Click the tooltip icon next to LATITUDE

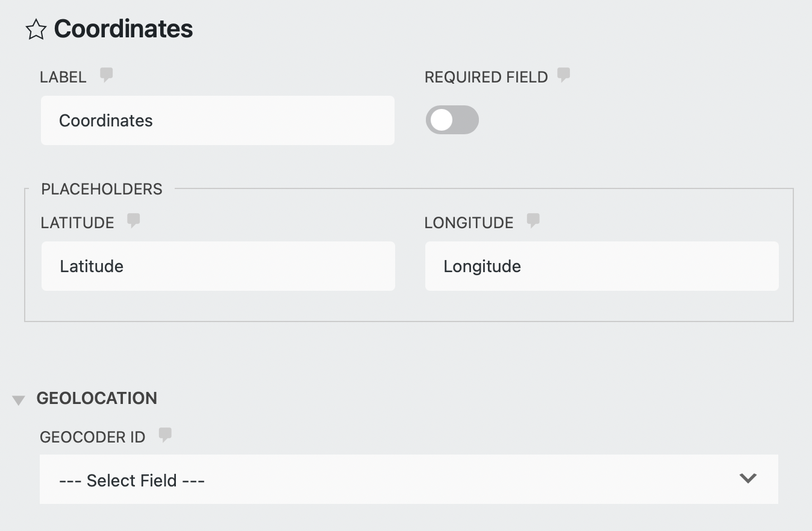pyautogui.click(x=133, y=220)
